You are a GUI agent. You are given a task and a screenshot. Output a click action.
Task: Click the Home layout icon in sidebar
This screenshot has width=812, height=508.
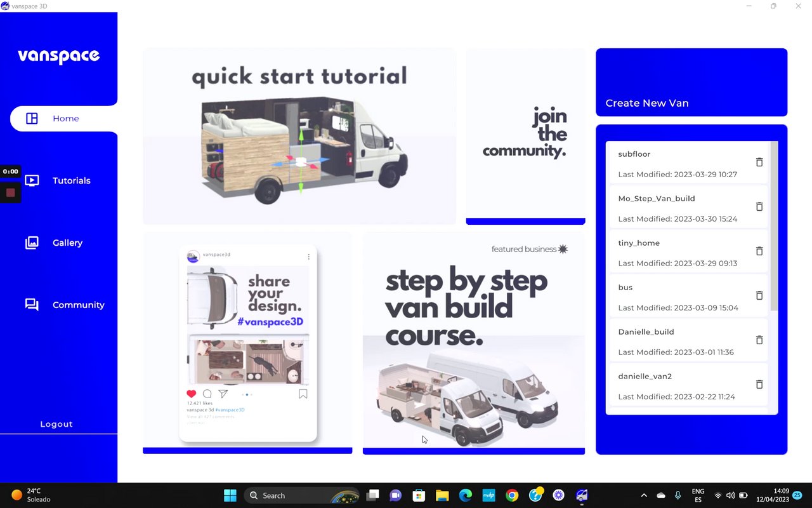click(x=32, y=119)
